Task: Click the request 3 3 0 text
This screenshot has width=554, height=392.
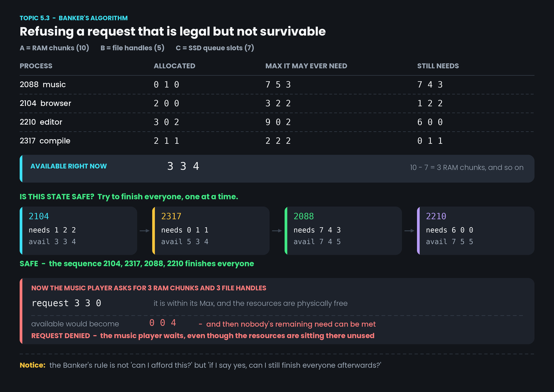Action: point(67,303)
